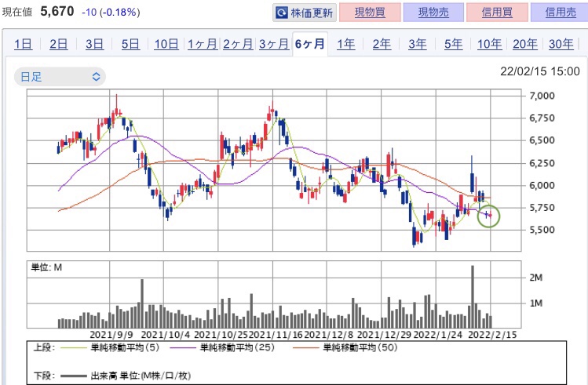Click the 現物売 button
588x385 pixels.
[433, 13]
